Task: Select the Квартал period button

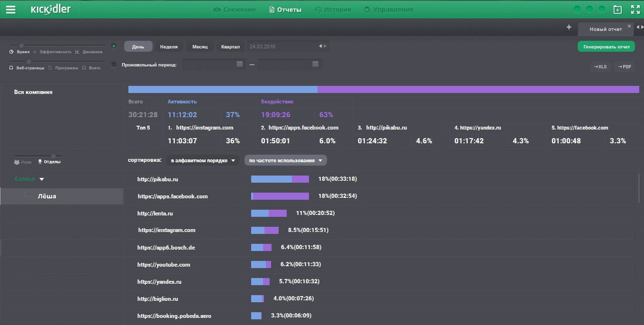Action: 230,46
